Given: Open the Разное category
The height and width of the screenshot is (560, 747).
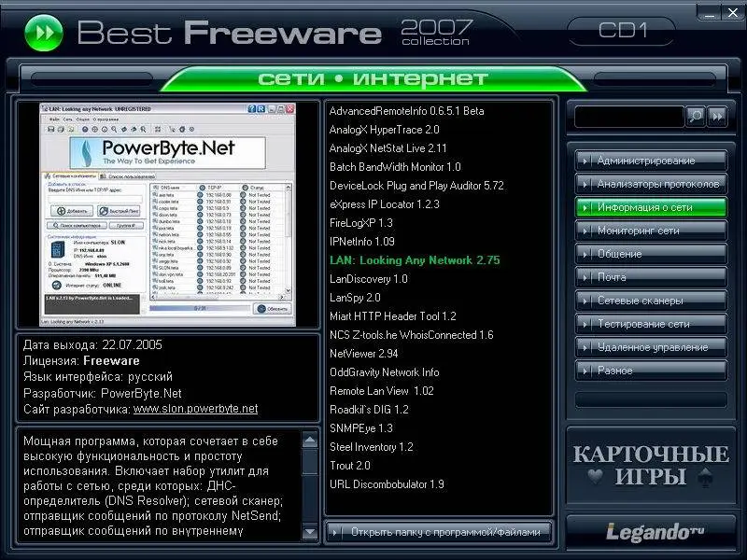Looking at the screenshot, I should 651,371.
